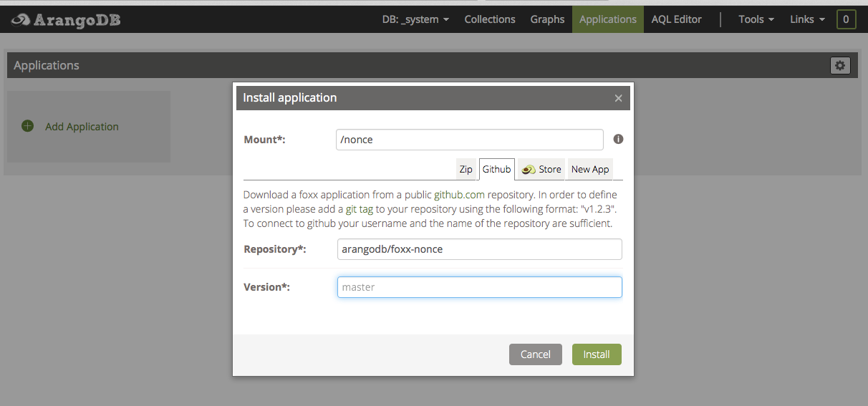Viewport: 868px width, 406px height.
Task: Click the green plus Add Application icon
Action: [x=27, y=126]
